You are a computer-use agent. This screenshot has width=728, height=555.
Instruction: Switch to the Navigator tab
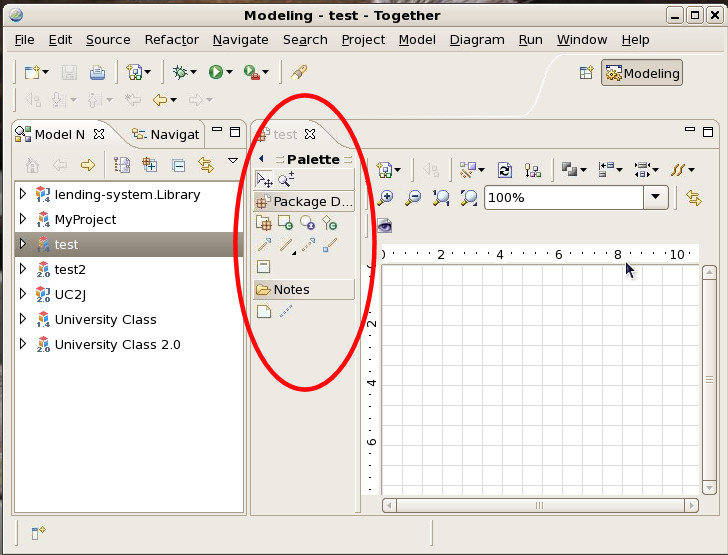(x=165, y=134)
